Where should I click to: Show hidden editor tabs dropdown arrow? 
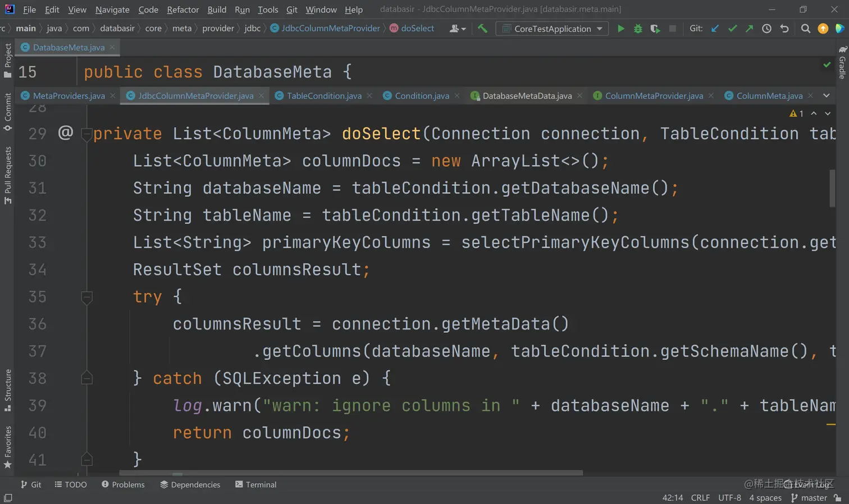pyautogui.click(x=827, y=95)
